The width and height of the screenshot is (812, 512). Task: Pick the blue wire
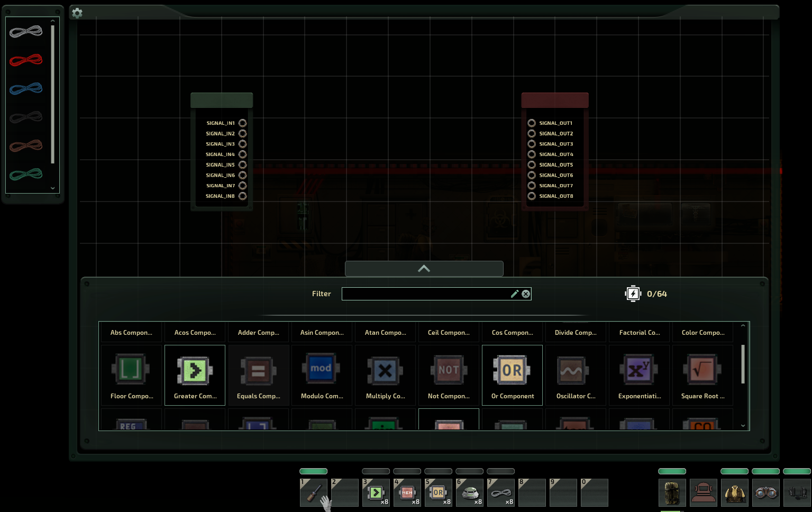(x=26, y=88)
